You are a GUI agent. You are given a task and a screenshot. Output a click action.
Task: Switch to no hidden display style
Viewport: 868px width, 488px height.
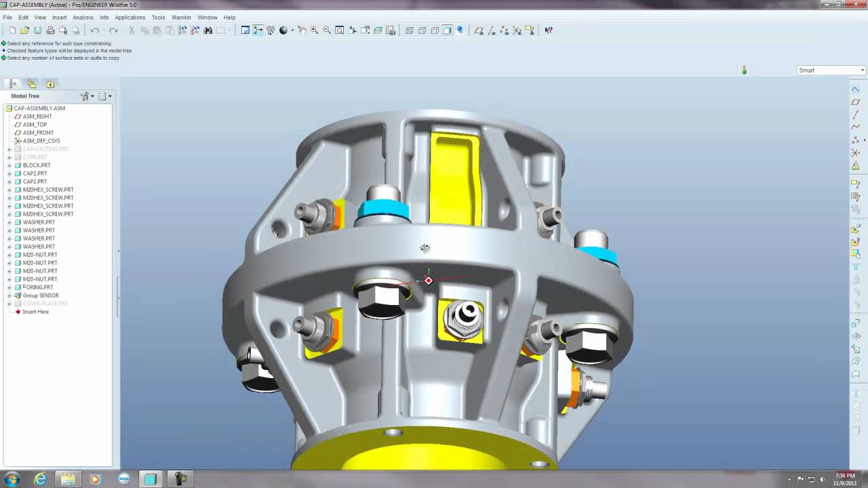pos(435,30)
